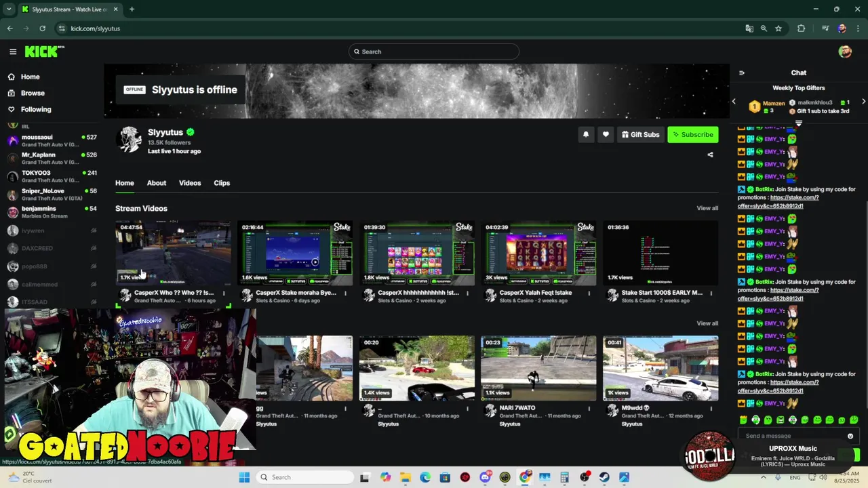Screen dimensions: 868x488
Task: Open the hamburger sidebar menu
Action: click(x=13, y=52)
